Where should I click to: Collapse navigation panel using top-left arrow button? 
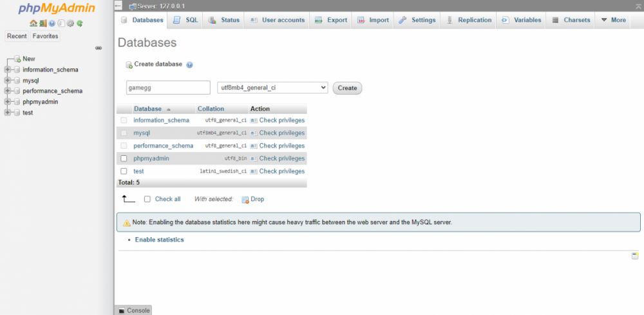coord(118,6)
